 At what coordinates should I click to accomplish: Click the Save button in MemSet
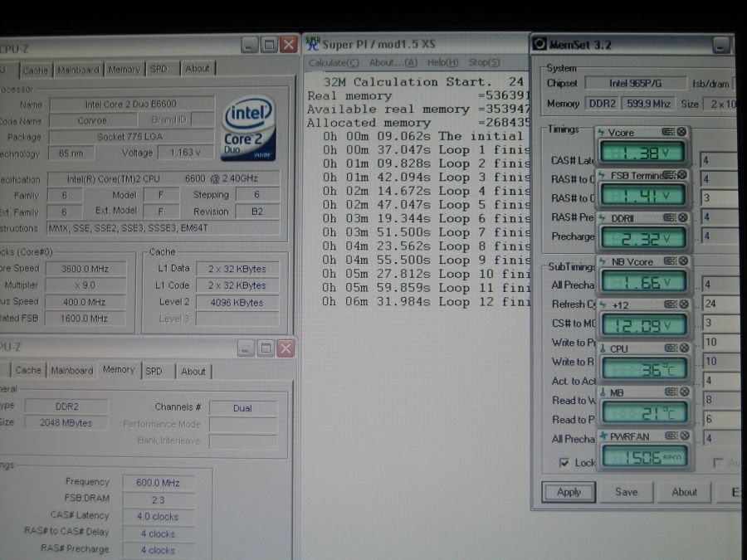pyautogui.click(x=626, y=492)
